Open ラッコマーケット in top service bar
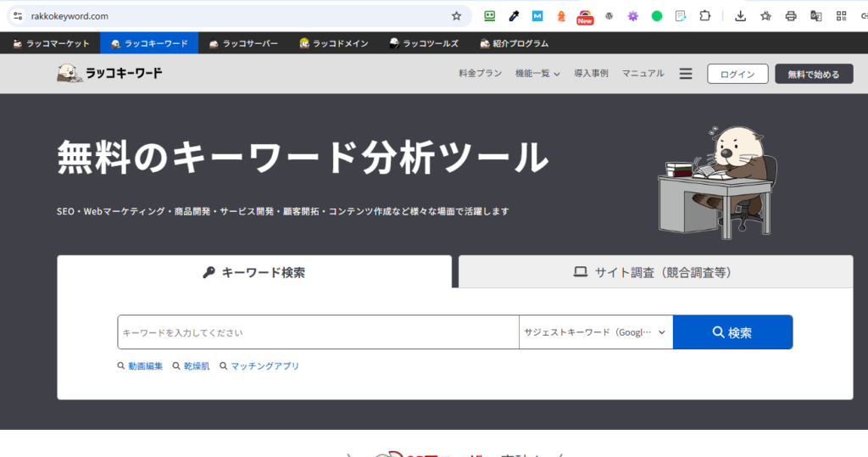 [50, 43]
